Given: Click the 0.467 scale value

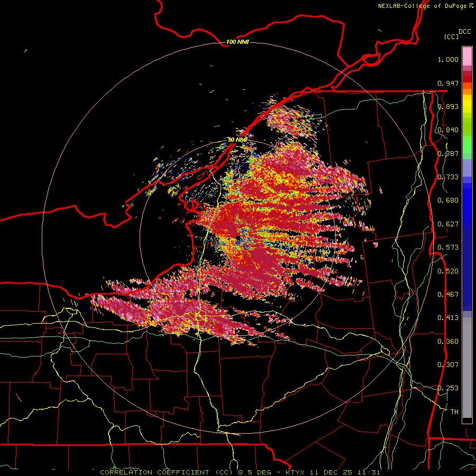Looking at the screenshot, I should [x=448, y=295].
